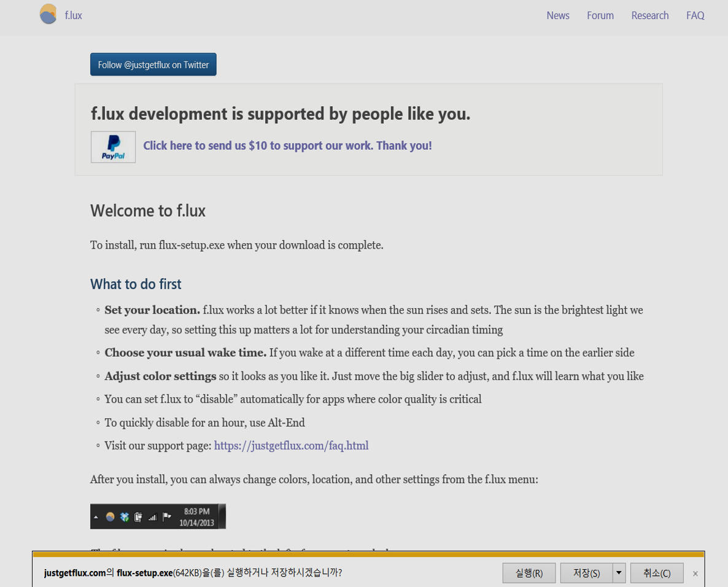Open the justgetflux.com faq.html link

291,446
